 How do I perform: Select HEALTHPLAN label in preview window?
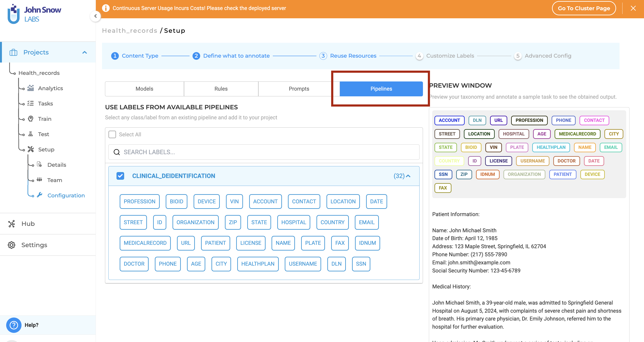[551, 147]
